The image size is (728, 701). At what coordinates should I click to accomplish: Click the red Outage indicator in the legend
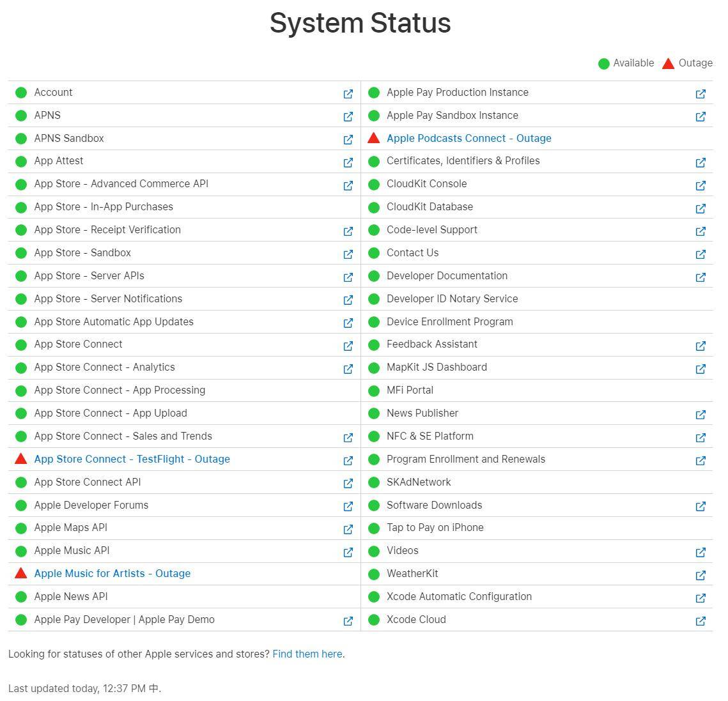668,63
